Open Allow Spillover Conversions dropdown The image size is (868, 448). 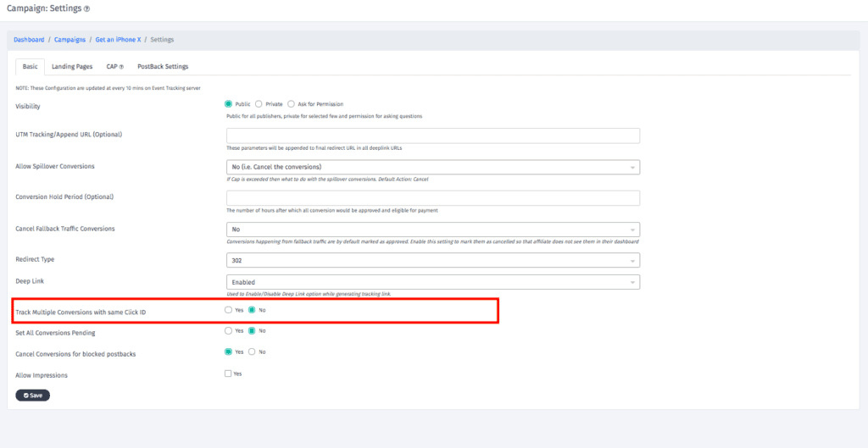tap(432, 167)
